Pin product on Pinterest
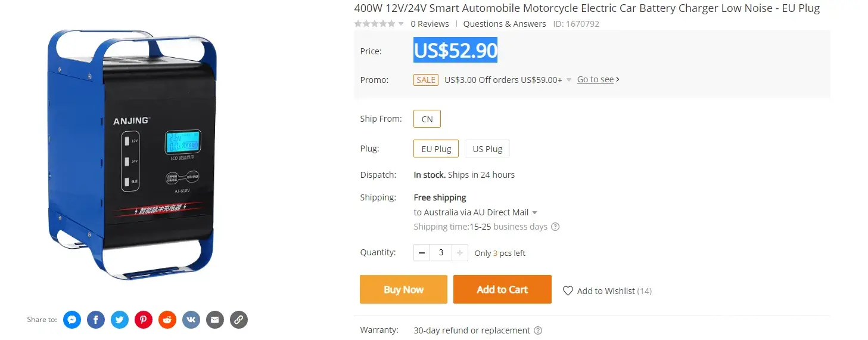The image size is (868, 340). tap(143, 320)
